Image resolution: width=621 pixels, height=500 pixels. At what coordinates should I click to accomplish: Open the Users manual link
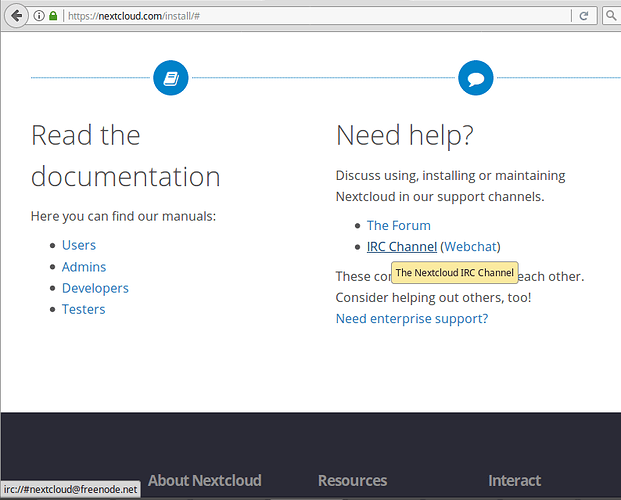(x=79, y=245)
